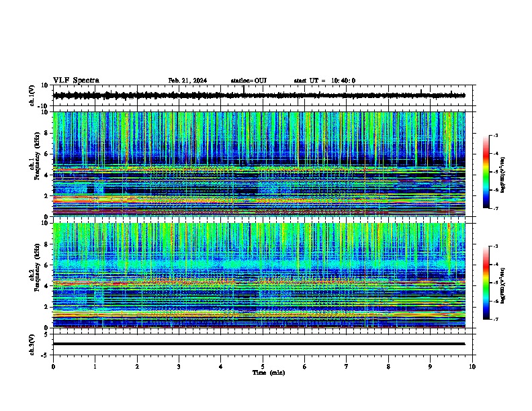Click the "6" kHz tick on ch.2 spectrogram axis
532x411 pixels.
(x=47, y=265)
